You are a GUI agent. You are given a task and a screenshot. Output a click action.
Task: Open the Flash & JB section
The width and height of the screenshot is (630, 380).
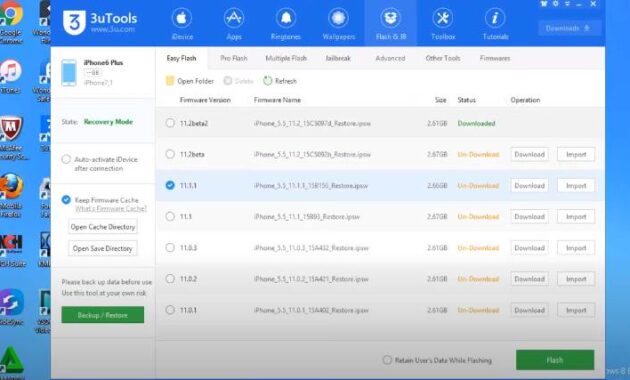coord(391,24)
